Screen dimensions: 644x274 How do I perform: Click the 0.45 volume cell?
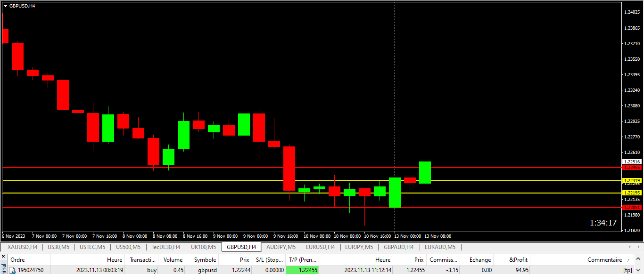pyautogui.click(x=178, y=270)
